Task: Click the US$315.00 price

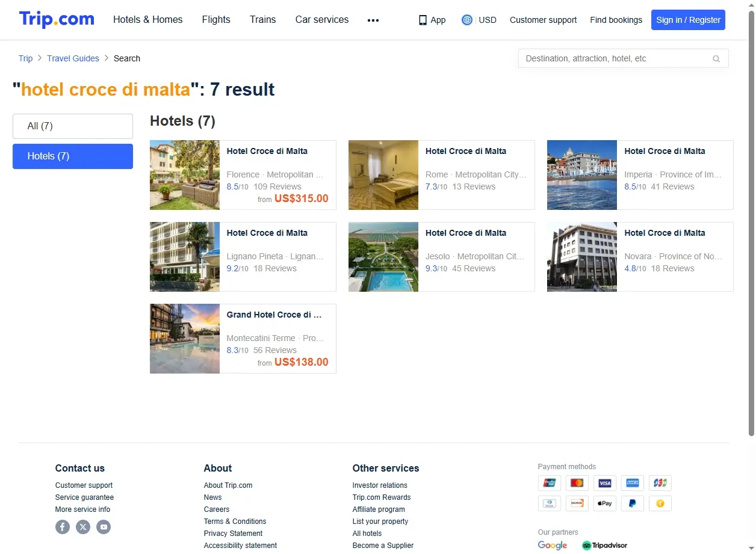Action: pos(302,199)
